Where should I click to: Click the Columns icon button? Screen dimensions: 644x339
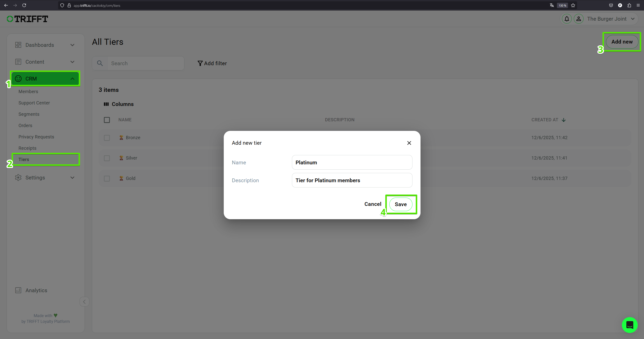[106, 104]
